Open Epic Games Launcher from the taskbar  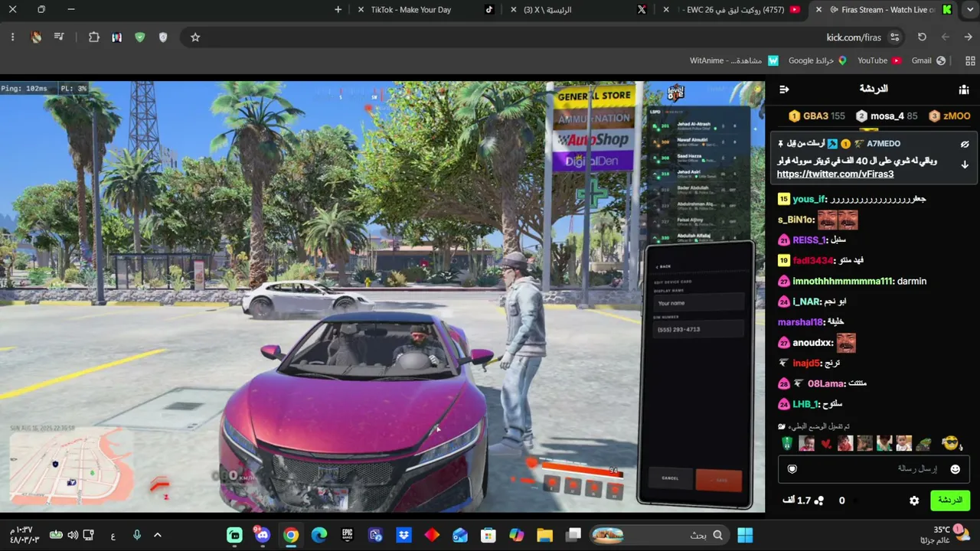(348, 535)
